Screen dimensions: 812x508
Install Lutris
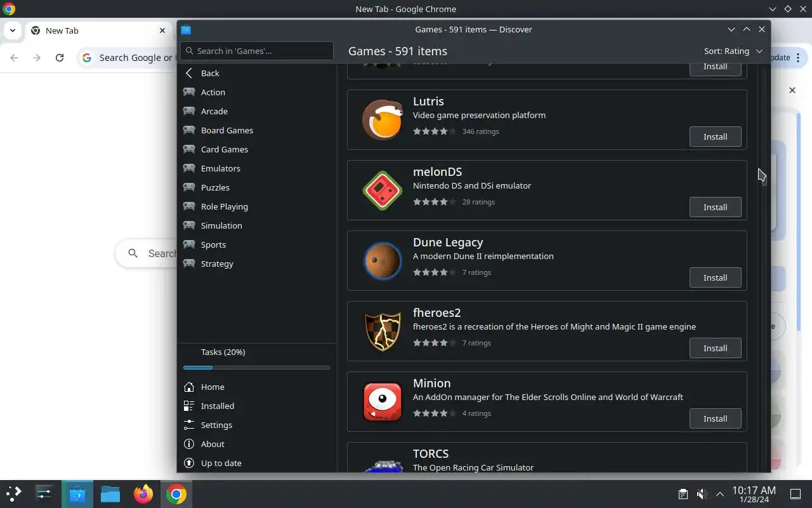(715, 137)
